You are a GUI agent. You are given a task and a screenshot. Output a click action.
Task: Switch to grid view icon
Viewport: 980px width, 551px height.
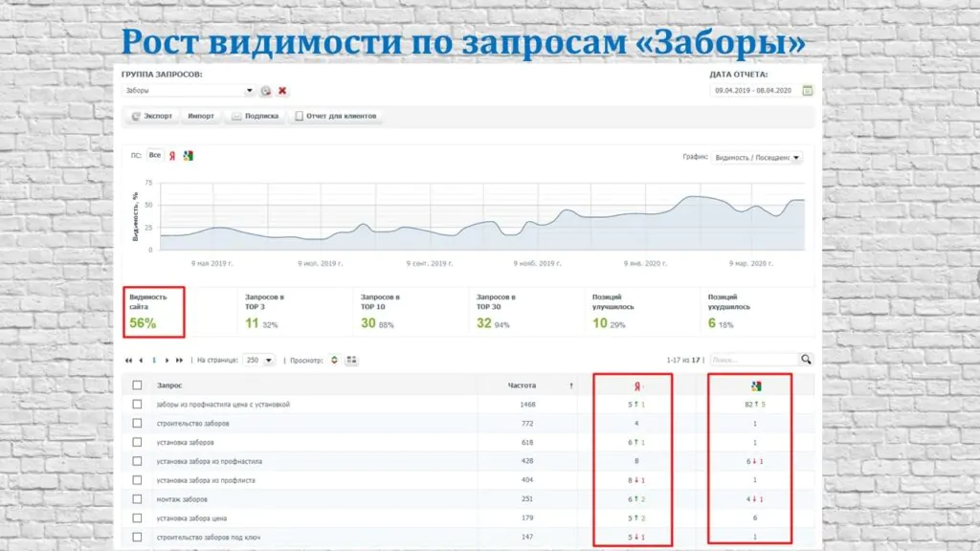[x=351, y=360]
